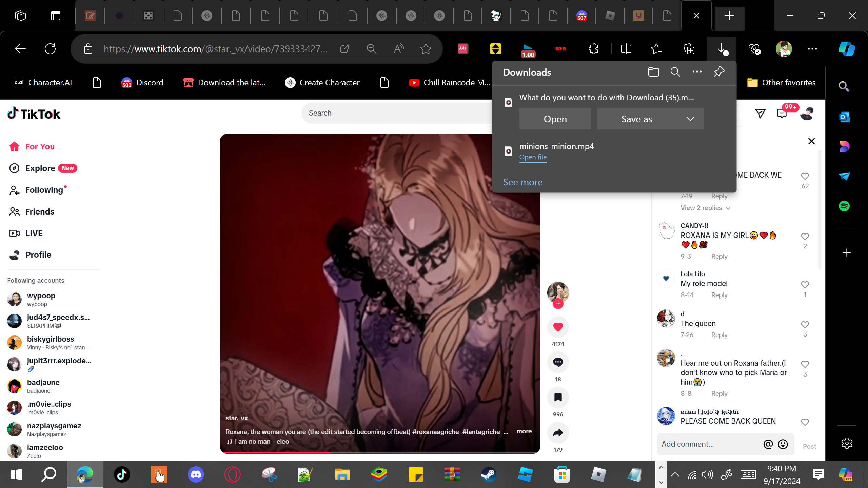Like the CANDY-!! comment heart
The height and width of the screenshot is (488, 868).
pos(805,237)
